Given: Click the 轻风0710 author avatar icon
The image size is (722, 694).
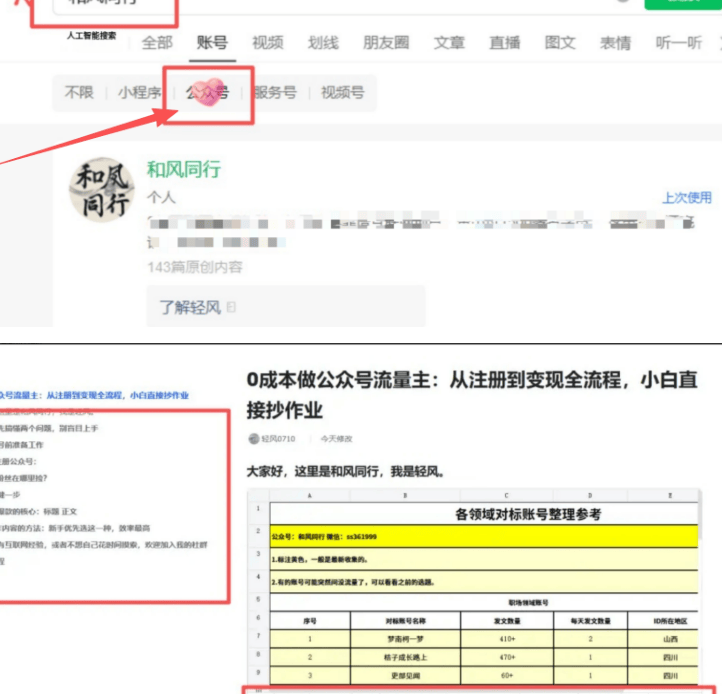Looking at the screenshot, I should [x=253, y=438].
